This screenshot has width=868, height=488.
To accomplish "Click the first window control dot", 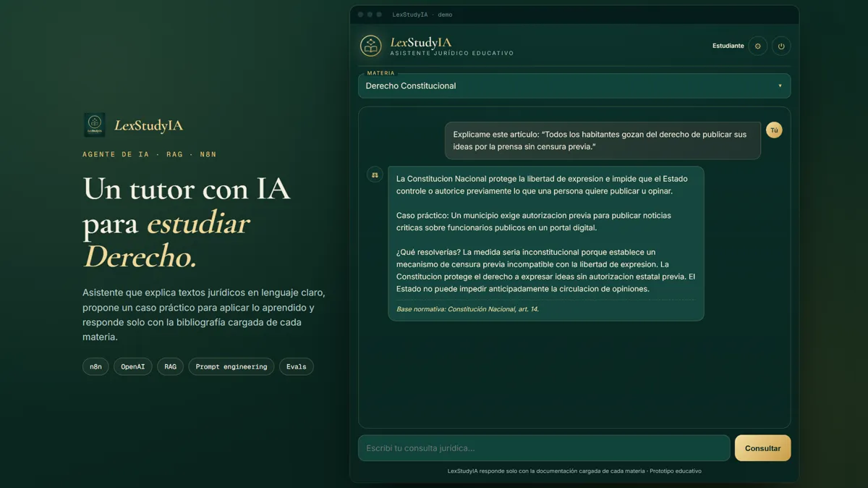I will point(360,14).
